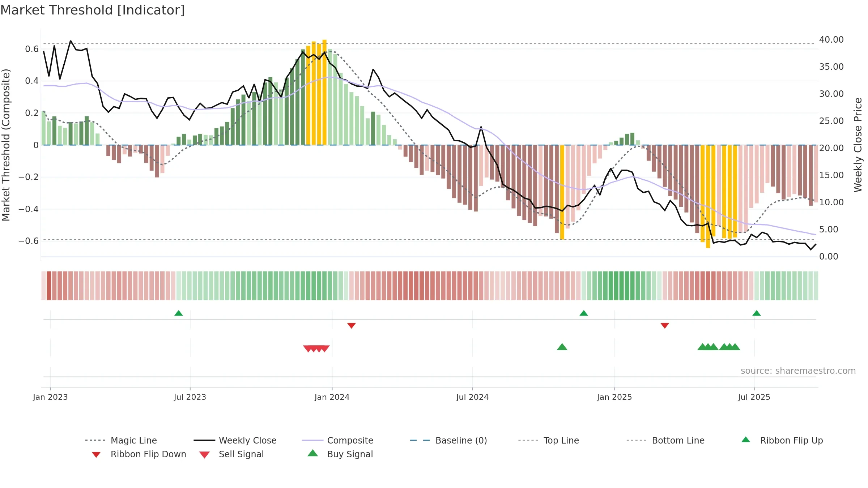This screenshot has height=488, width=868.
Task: Toggle the Bottom Line legend entry
Action: (665, 440)
